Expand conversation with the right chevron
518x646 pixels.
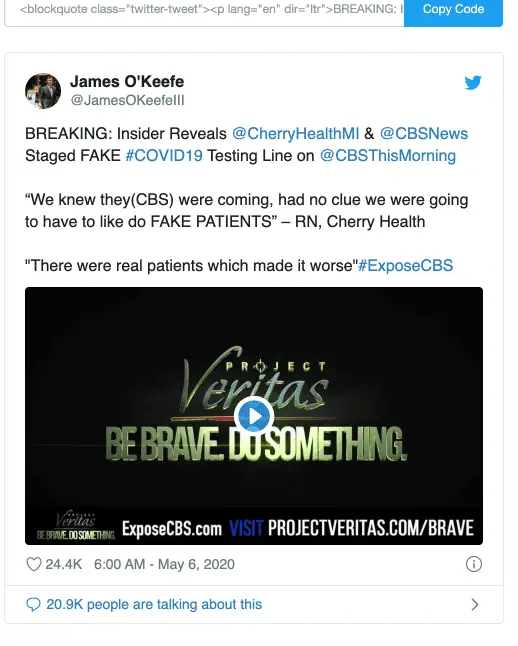click(475, 604)
